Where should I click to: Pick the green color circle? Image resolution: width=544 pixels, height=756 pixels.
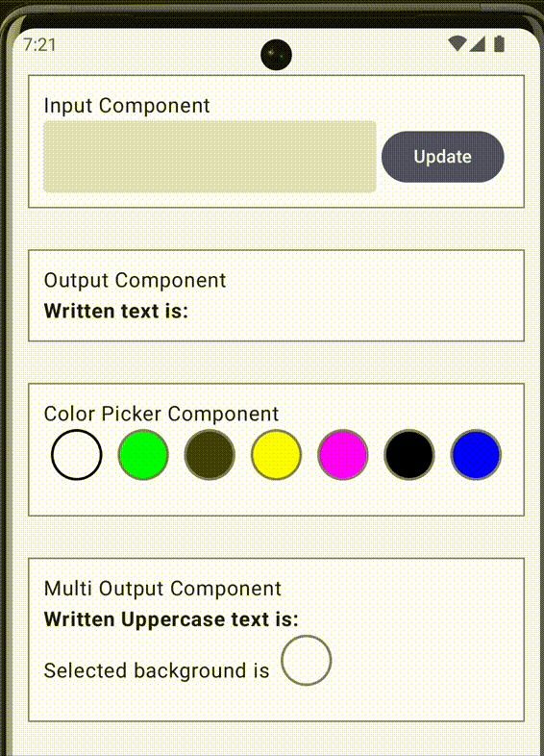point(143,455)
